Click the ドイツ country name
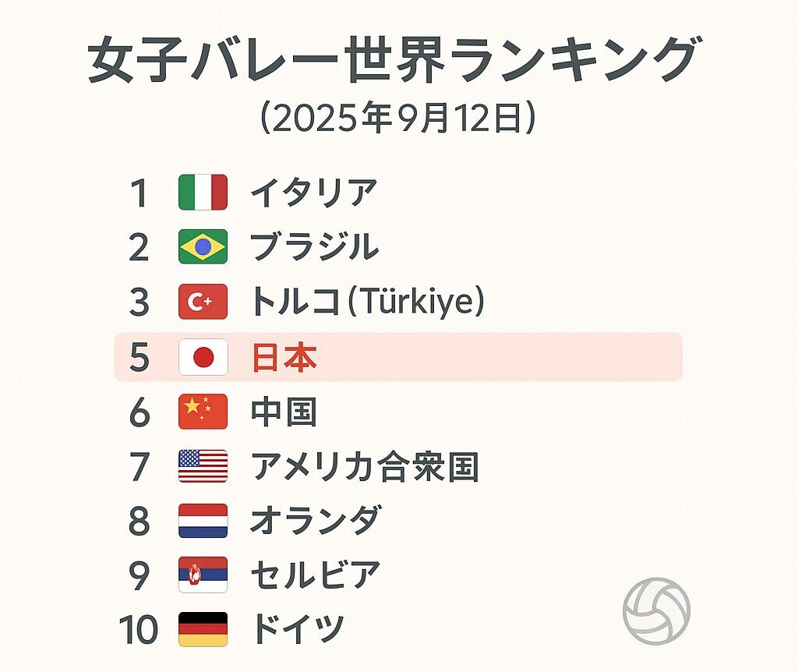Viewport: 798px width, 672px height. click(x=298, y=629)
